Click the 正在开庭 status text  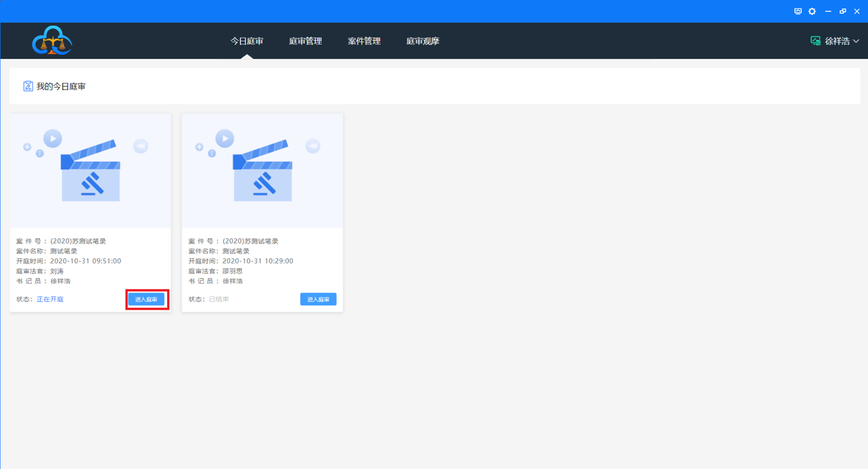click(x=50, y=299)
